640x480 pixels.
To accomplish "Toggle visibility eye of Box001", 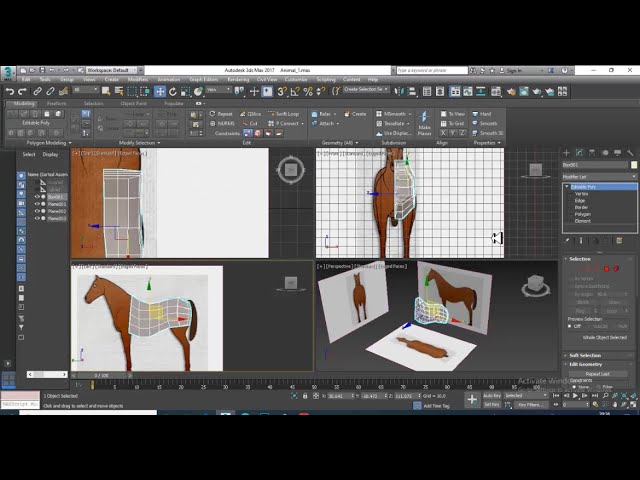I will tap(37, 197).
